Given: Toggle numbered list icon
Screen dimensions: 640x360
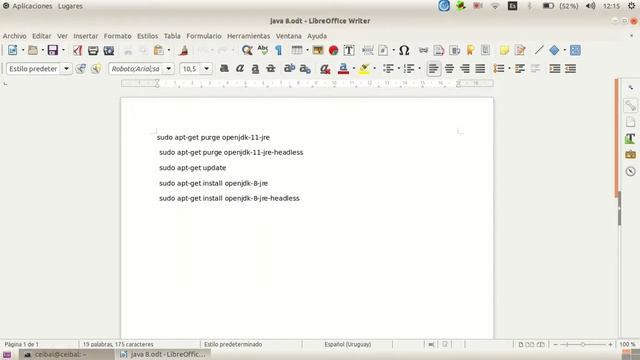Looking at the screenshot, I should click(x=409, y=69).
